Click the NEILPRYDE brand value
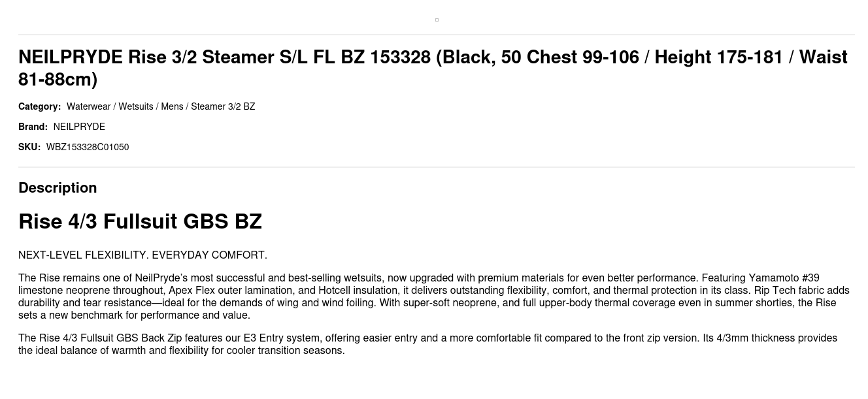This screenshot has width=868, height=399. [79, 127]
